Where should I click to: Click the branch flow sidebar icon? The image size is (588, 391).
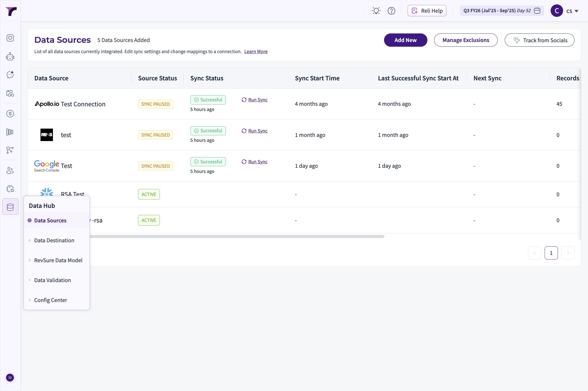pyautogui.click(x=10, y=150)
